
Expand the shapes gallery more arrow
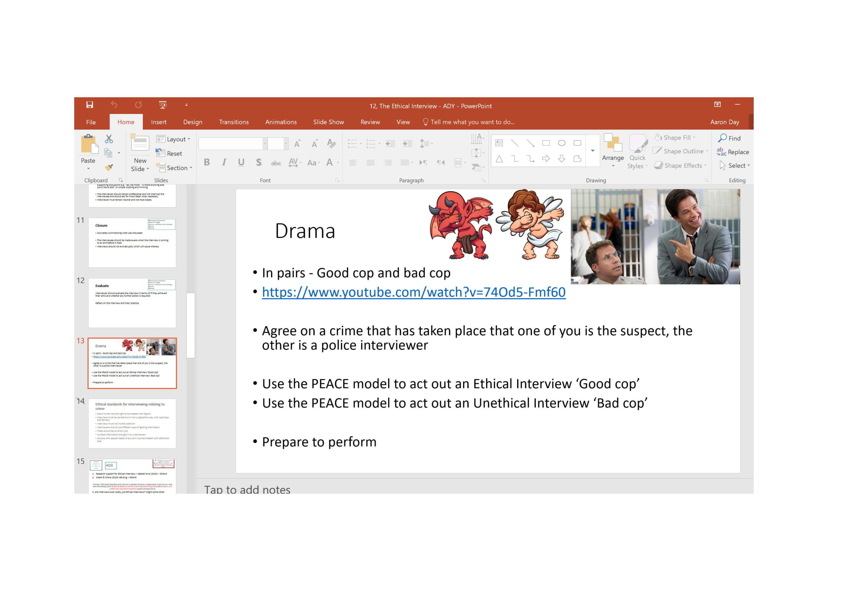coord(593,151)
